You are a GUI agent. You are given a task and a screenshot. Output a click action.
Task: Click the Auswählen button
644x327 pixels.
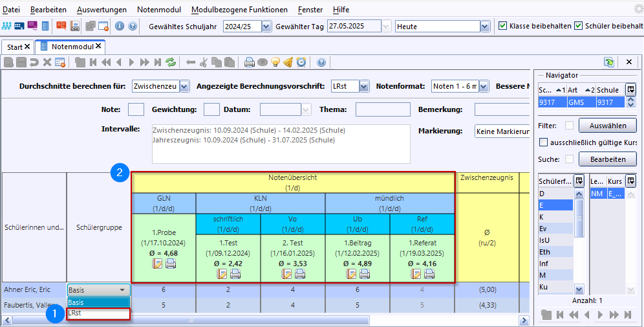[x=607, y=126]
